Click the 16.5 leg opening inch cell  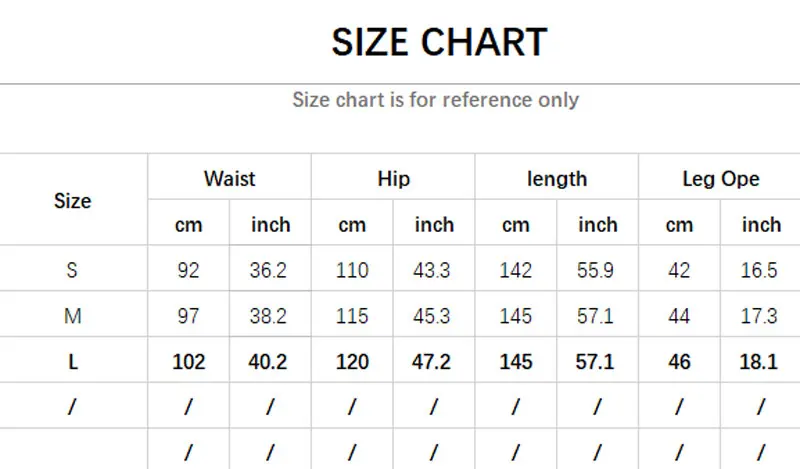click(x=760, y=270)
